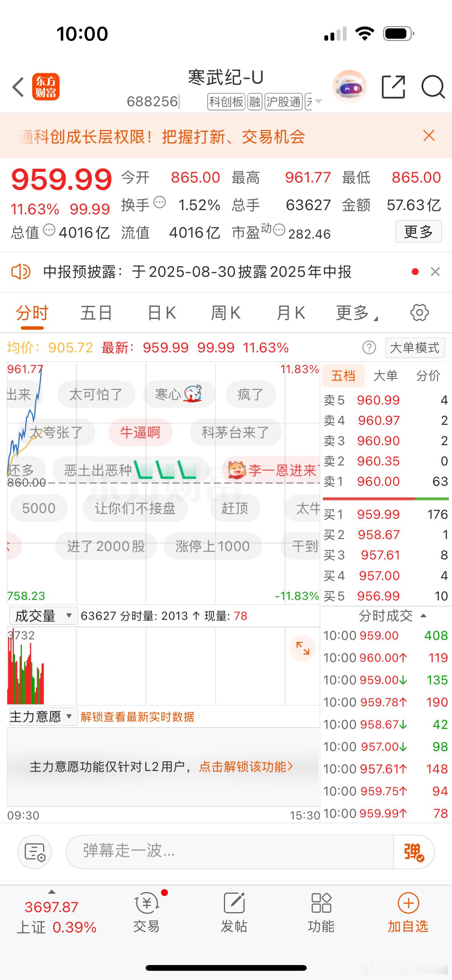The image size is (452, 980).
Task: Tap the buy-sell ratio bar
Action: pyautogui.click(x=386, y=499)
